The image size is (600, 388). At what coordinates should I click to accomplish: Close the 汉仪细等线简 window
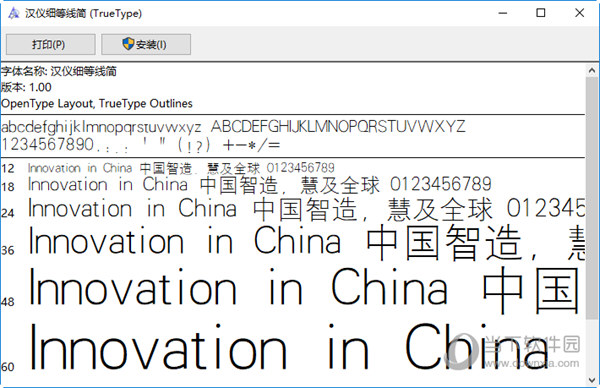[579, 13]
